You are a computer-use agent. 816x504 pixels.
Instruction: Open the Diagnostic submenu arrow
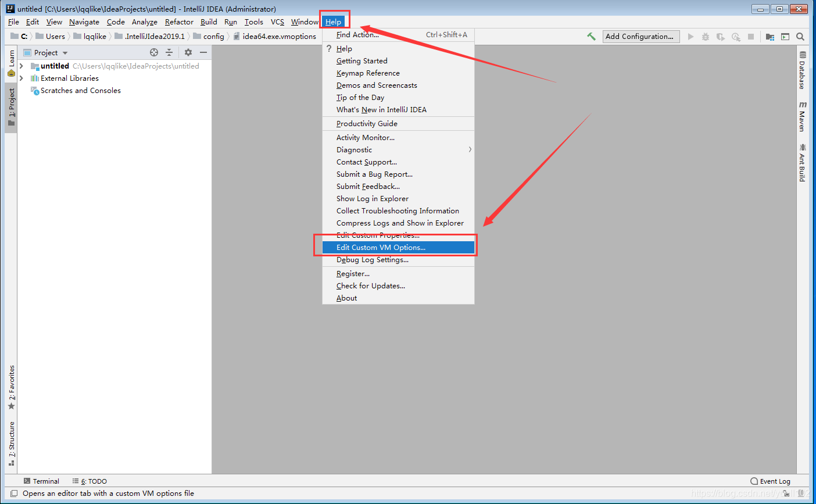[x=470, y=150]
